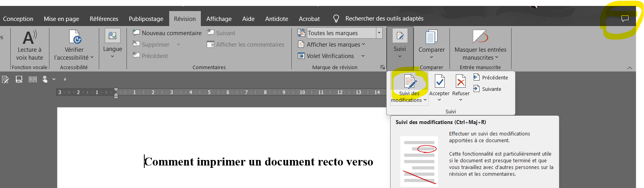
Task: Open the Références ribbon tab
Action: [x=104, y=19]
